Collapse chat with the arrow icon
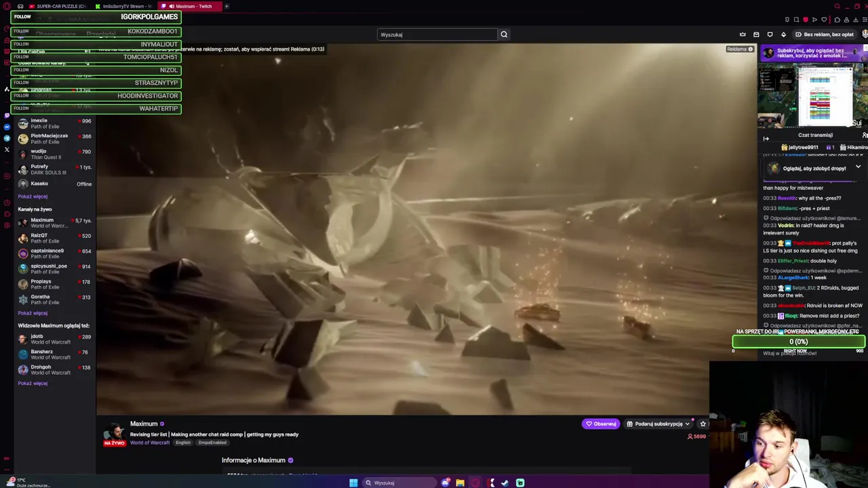This screenshot has width=868, height=488. pos(766,139)
